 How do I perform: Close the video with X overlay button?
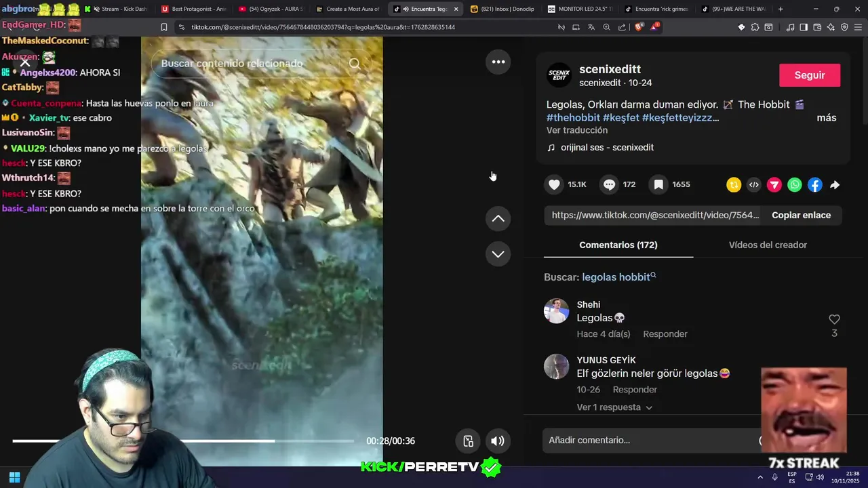25,63
